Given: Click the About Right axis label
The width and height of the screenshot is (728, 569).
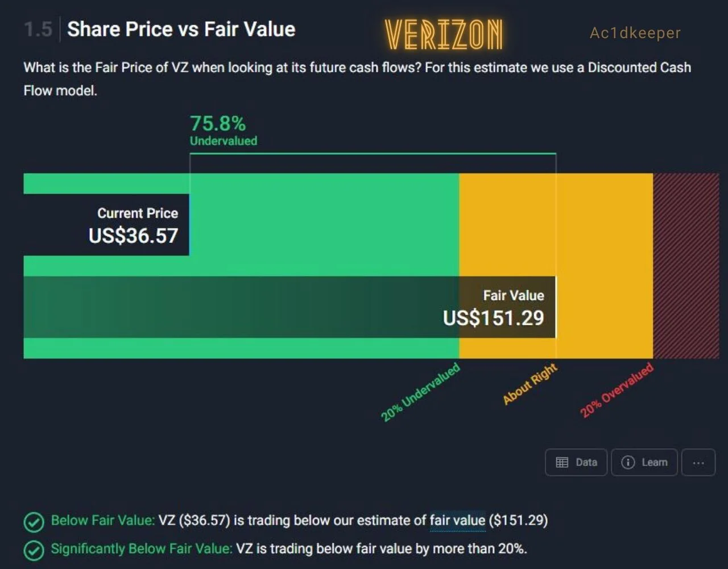Looking at the screenshot, I should pos(530,384).
